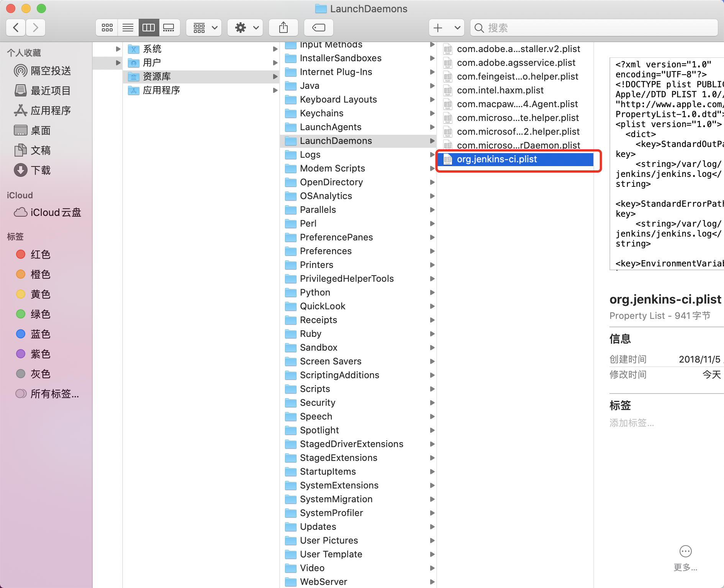Go forward with the right chevron button
The height and width of the screenshot is (588, 724).
[x=36, y=28]
